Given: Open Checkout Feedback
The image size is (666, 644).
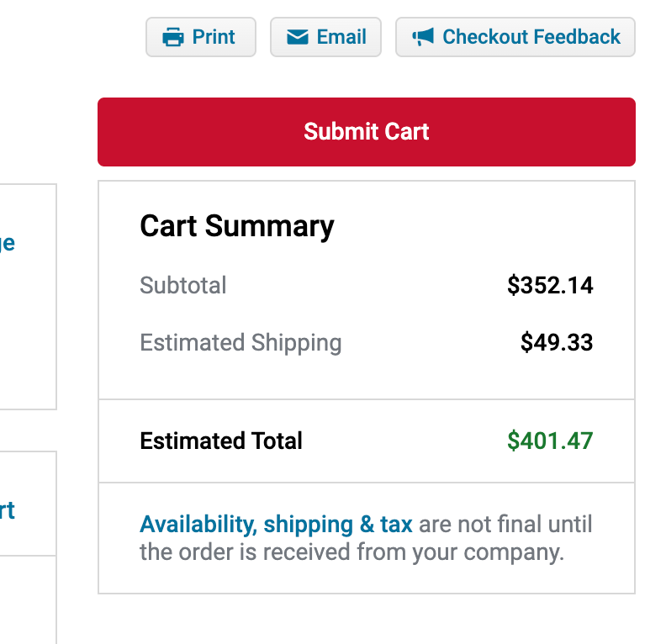Looking at the screenshot, I should point(515,37).
